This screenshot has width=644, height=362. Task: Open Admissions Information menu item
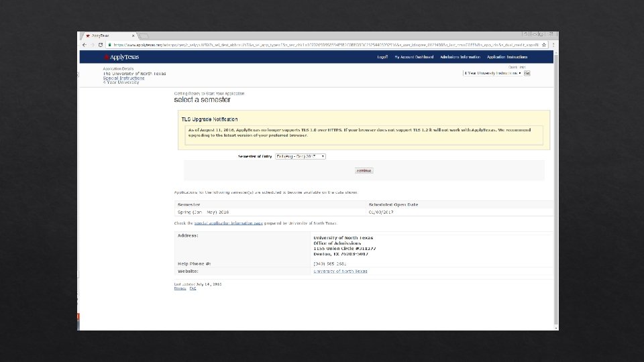tap(460, 57)
